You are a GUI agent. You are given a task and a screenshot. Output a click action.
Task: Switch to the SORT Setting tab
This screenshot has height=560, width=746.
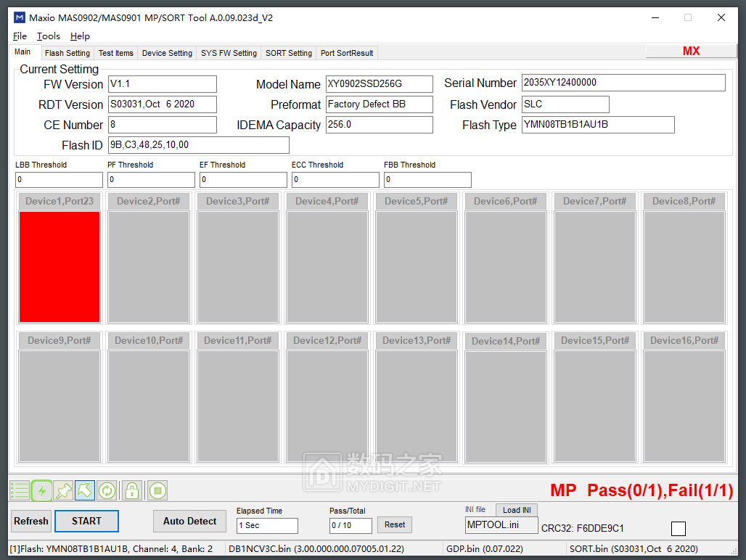click(288, 53)
